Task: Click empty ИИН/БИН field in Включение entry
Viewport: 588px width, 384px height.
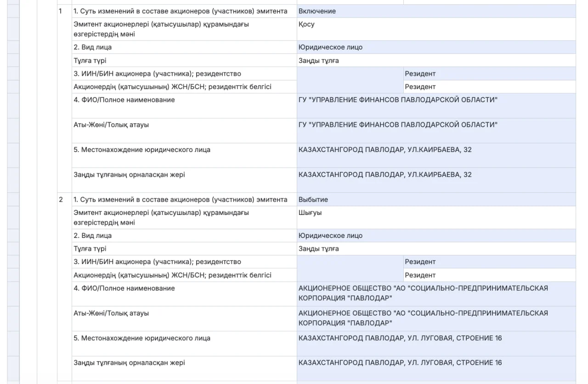Action: coord(350,80)
